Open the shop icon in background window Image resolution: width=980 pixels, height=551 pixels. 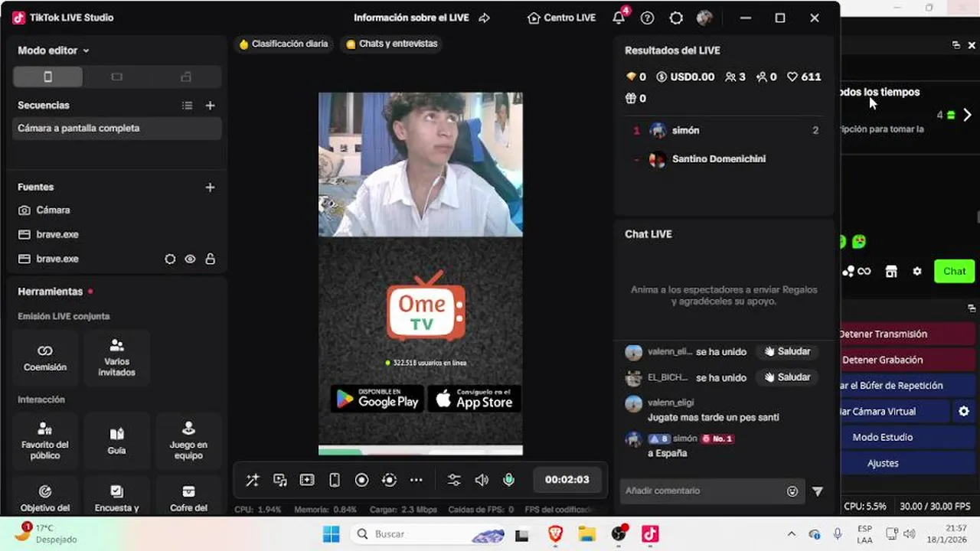point(891,272)
